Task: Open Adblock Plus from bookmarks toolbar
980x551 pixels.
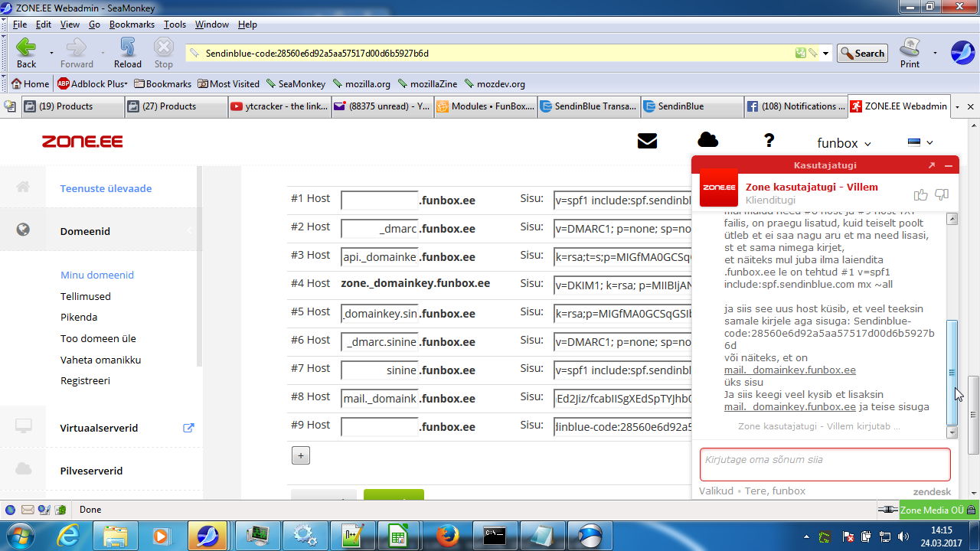Action: [x=93, y=84]
